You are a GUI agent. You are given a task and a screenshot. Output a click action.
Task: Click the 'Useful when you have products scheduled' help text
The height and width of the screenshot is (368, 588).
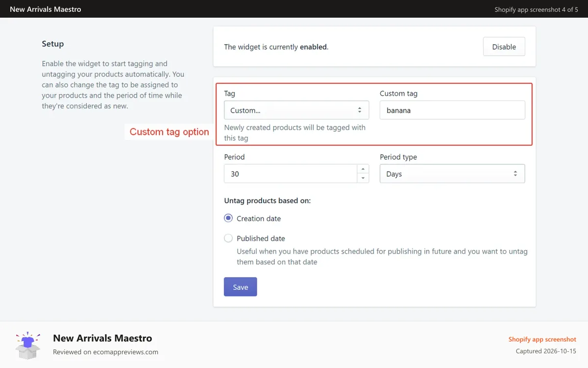pyautogui.click(x=382, y=257)
